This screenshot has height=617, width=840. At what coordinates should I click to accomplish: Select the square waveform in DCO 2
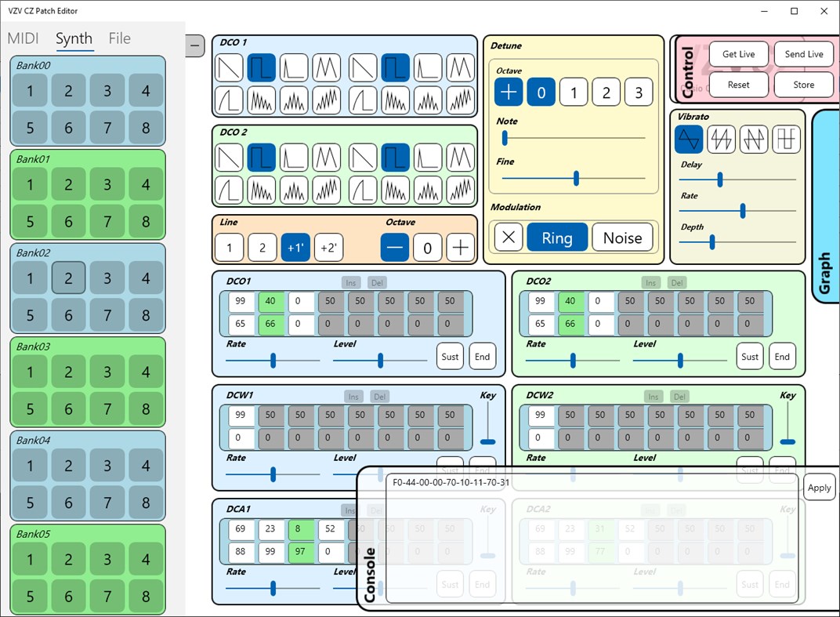click(x=262, y=158)
